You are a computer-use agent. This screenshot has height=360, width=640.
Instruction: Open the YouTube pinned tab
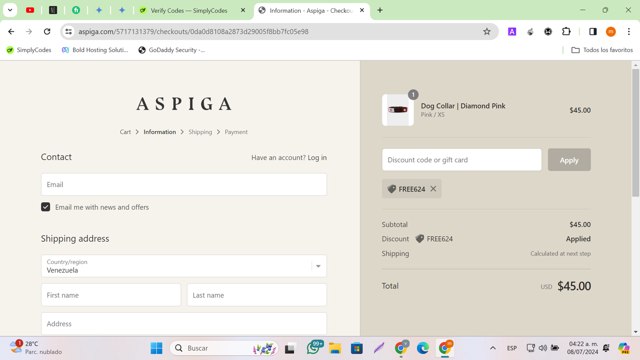coord(30,10)
